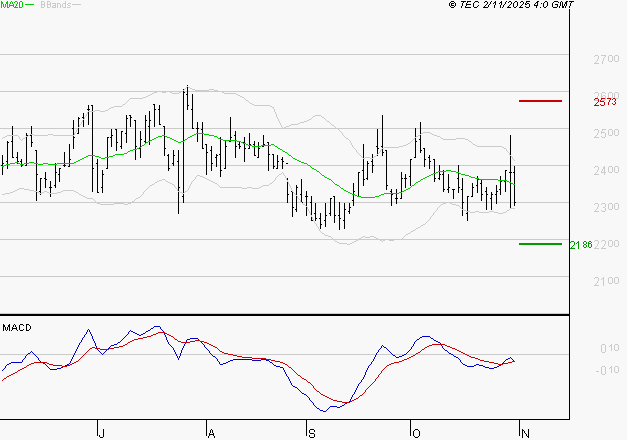Click the 2500 price axis label
The image size is (627, 440).
[607, 133]
